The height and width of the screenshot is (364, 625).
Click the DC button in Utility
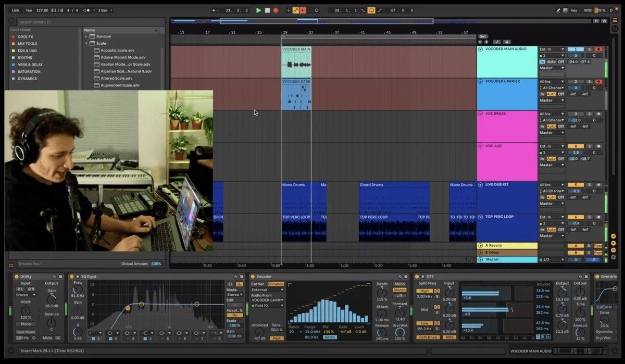coord(58,338)
